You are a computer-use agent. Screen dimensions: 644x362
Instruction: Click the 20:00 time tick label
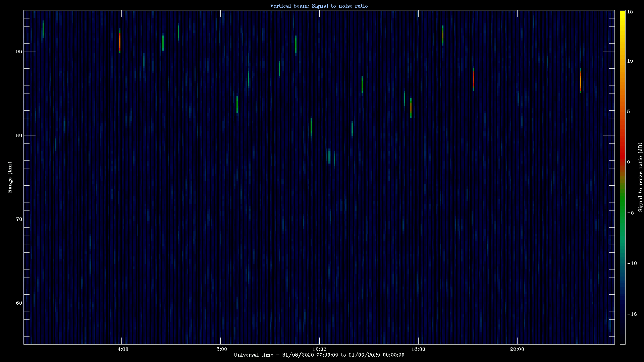(x=517, y=349)
